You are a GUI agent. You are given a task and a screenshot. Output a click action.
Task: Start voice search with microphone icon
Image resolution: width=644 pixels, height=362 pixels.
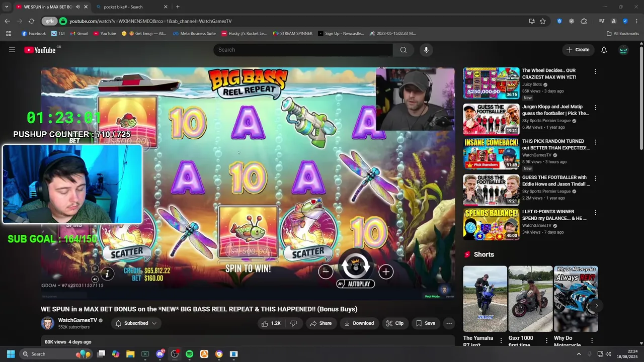[426, 50]
